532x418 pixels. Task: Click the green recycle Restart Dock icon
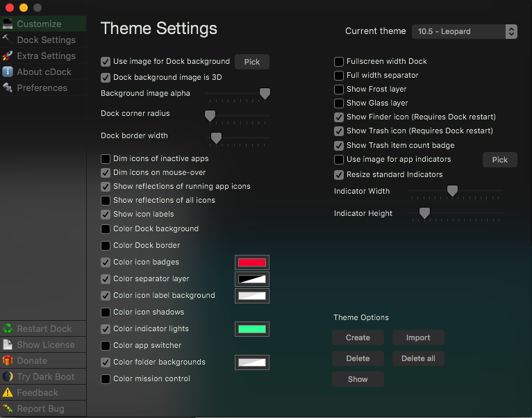click(x=8, y=328)
